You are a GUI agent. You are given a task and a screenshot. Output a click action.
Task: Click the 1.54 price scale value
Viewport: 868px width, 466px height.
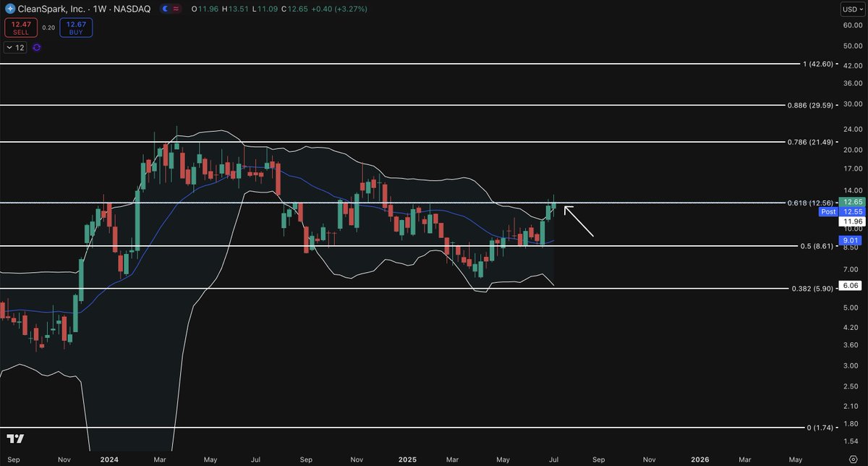[851, 440]
